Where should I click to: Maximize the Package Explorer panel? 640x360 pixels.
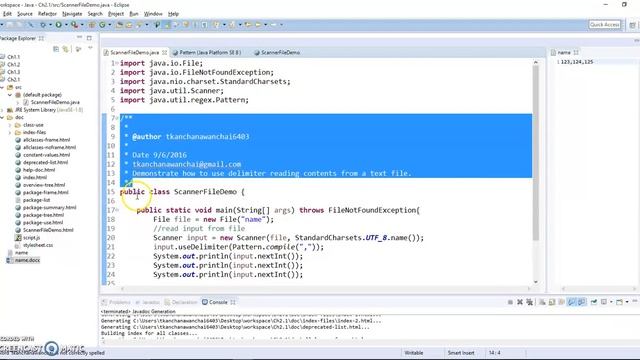[x=89, y=38]
